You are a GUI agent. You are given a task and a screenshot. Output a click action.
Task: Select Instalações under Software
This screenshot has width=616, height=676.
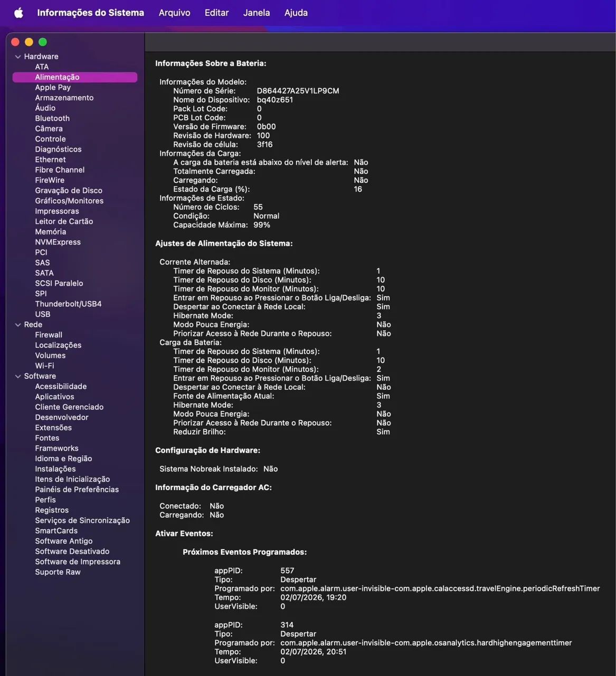(x=55, y=469)
